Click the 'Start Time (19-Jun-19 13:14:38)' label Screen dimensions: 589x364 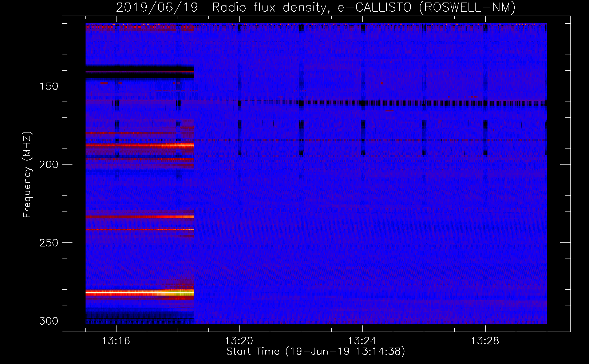point(316,352)
